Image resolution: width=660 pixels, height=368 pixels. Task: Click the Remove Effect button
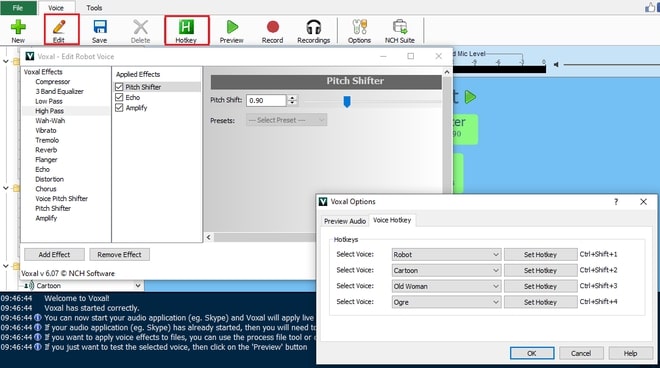coord(120,254)
